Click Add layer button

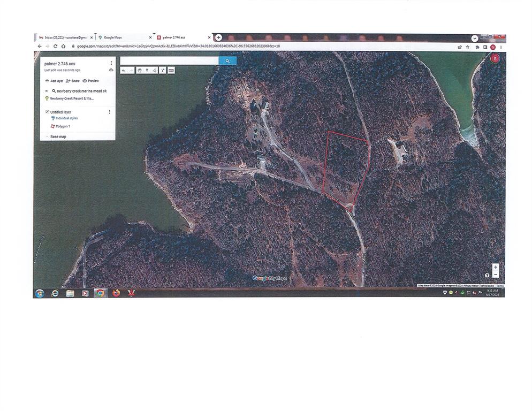pyautogui.click(x=54, y=81)
